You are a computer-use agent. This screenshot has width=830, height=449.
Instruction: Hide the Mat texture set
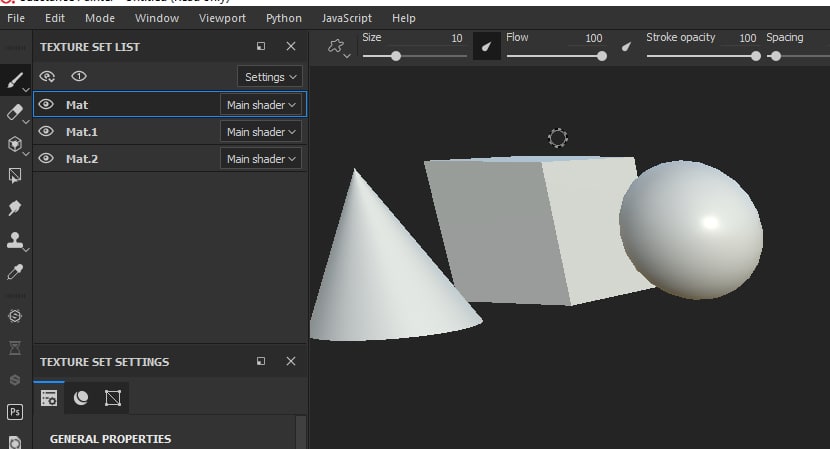pos(46,104)
